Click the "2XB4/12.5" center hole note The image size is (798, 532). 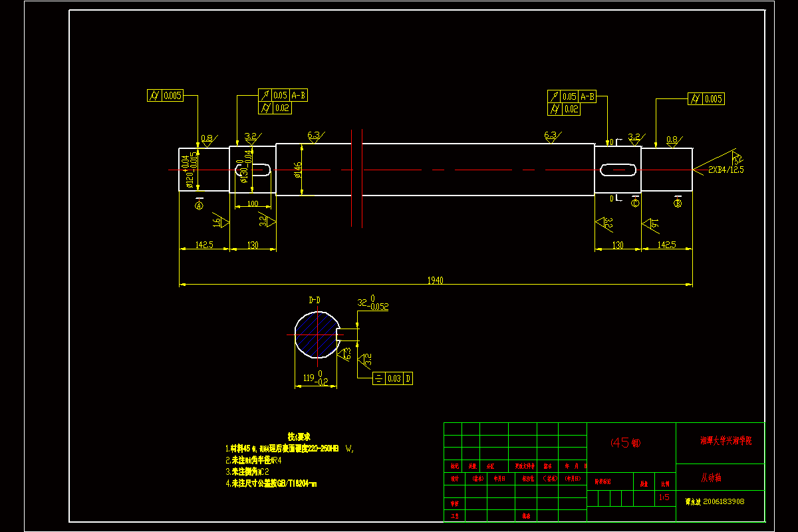[726, 170]
